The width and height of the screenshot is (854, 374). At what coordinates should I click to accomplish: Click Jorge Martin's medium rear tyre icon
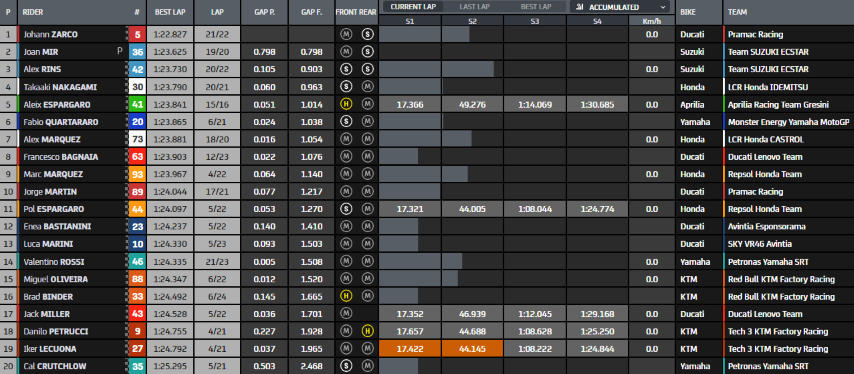click(x=367, y=191)
